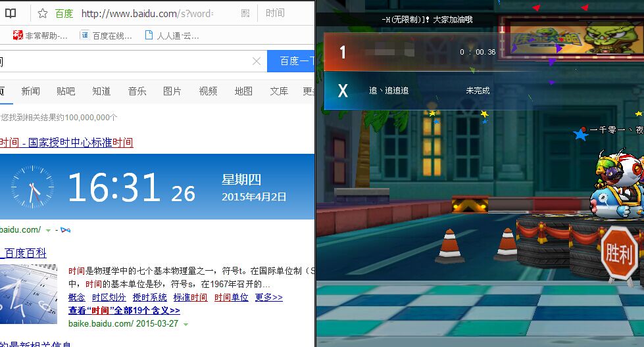
Task: Clear the Baidu search box
Action: tap(257, 61)
